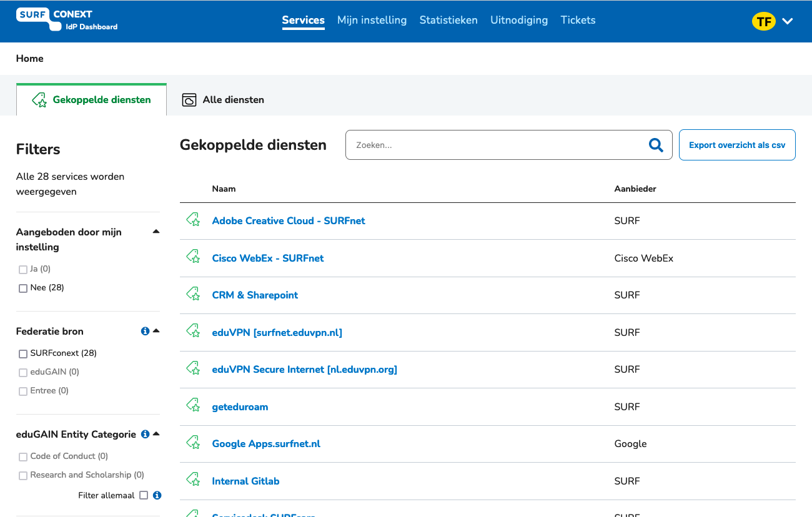Click the tag icon beside Cisco WebEx

[x=194, y=257]
